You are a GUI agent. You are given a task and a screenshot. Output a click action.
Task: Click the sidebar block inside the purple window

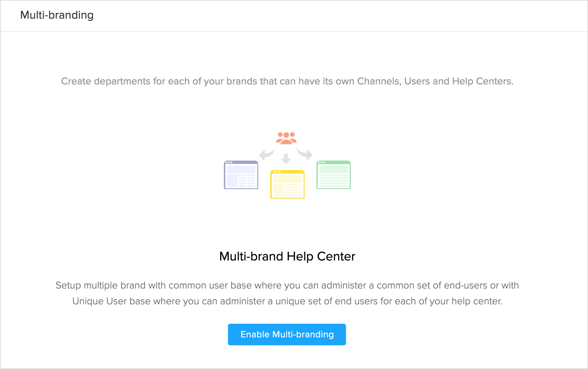pyautogui.click(x=232, y=180)
